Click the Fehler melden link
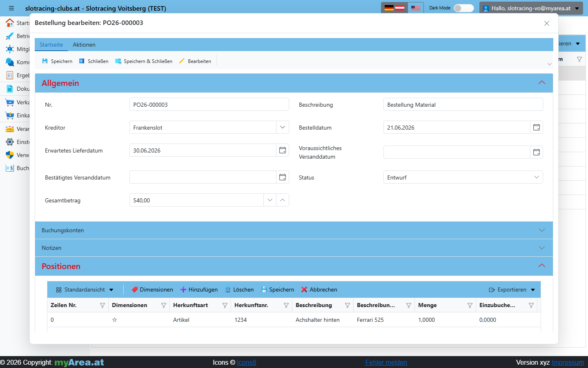Screen dimensions: 588x368 click(386, 362)
